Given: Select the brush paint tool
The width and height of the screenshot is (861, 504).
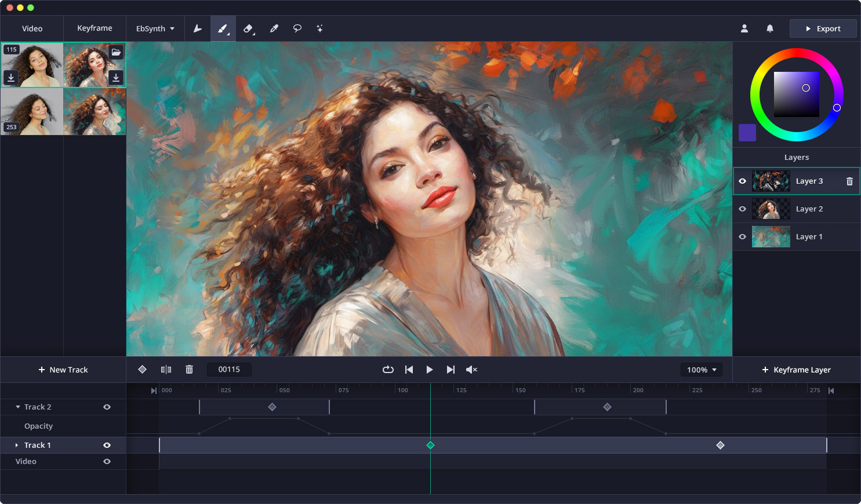Looking at the screenshot, I should [223, 28].
